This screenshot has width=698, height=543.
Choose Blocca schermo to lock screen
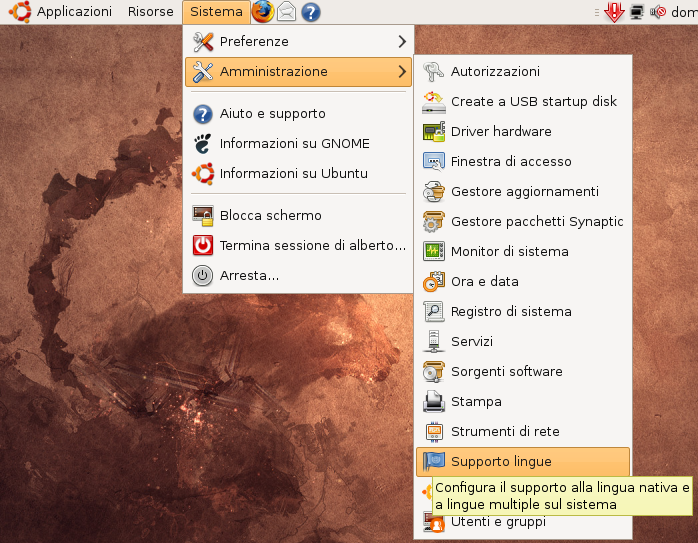pyautogui.click(x=270, y=215)
